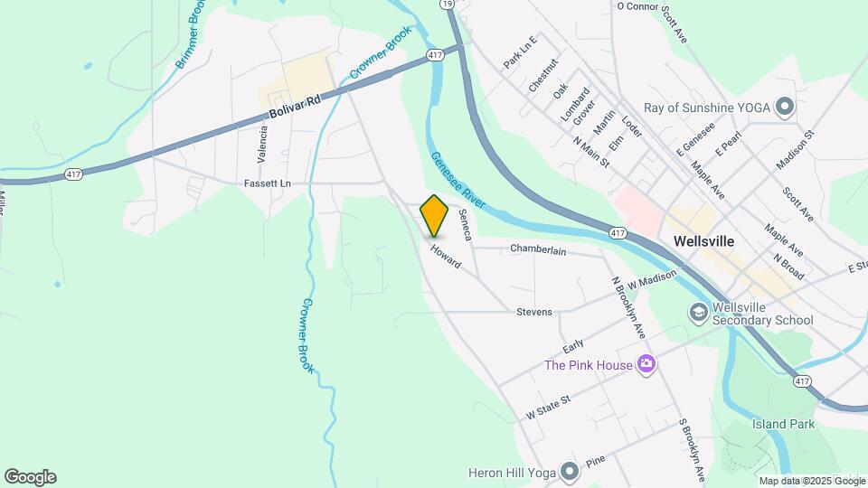Click the Island Park label
868x488 pixels.
[x=783, y=425]
